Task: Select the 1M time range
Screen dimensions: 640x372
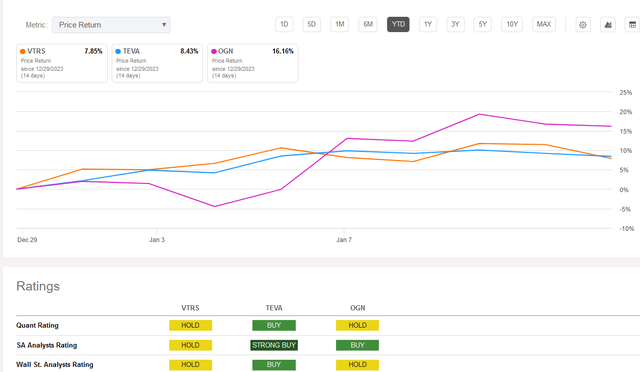Action: tap(340, 25)
